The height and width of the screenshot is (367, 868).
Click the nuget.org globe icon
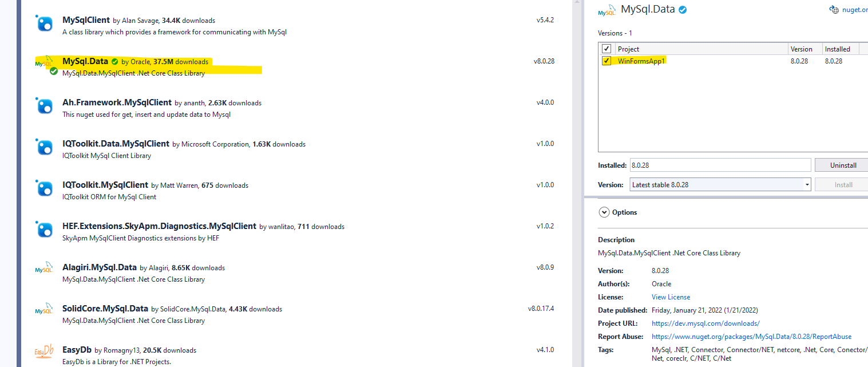(x=833, y=10)
